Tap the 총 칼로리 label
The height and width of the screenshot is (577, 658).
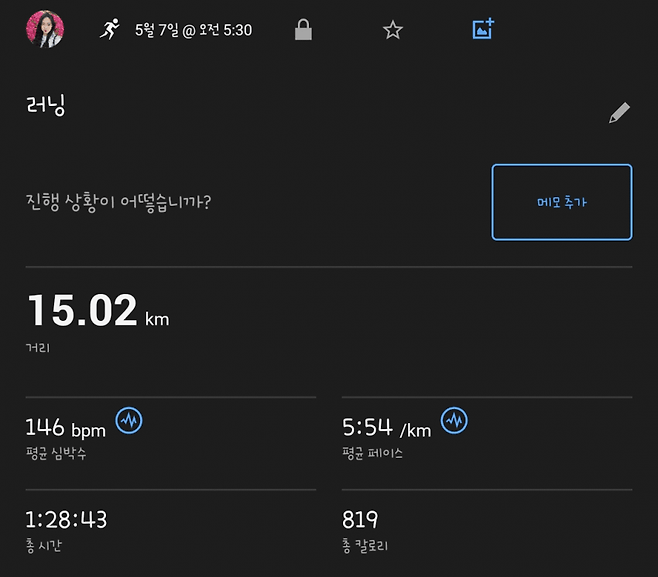point(366,546)
